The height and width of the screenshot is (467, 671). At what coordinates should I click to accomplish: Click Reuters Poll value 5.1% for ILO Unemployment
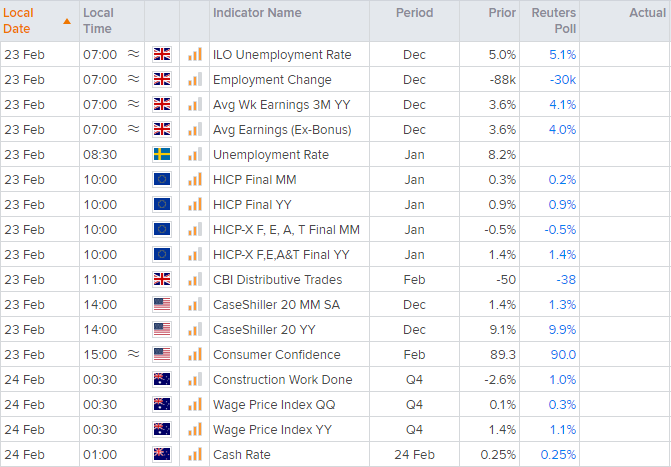pos(562,55)
